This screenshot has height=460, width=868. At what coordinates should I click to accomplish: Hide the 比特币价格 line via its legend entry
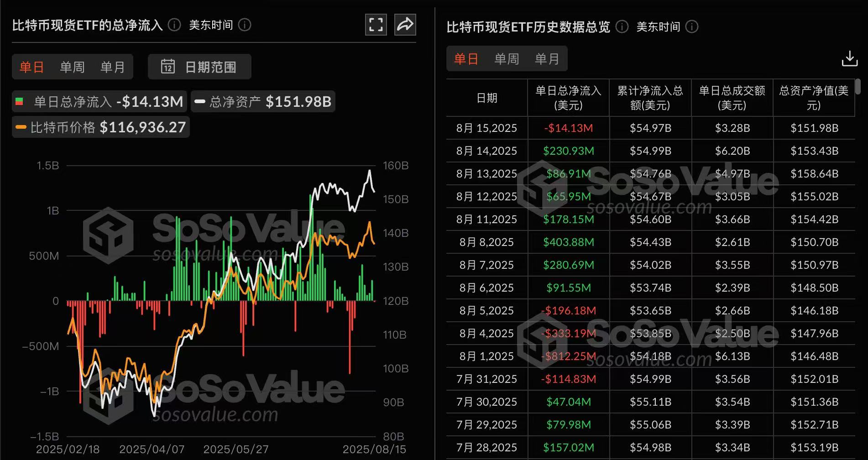coord(100,127)
